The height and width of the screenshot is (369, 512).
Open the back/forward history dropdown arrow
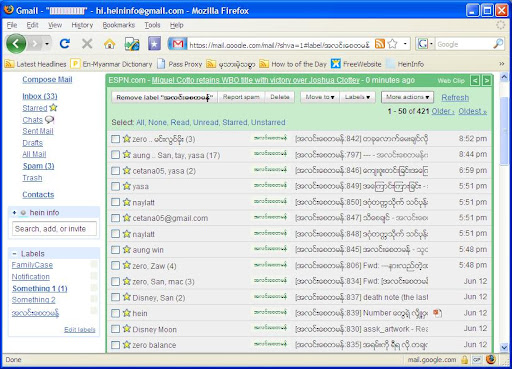tap(47, 44)
